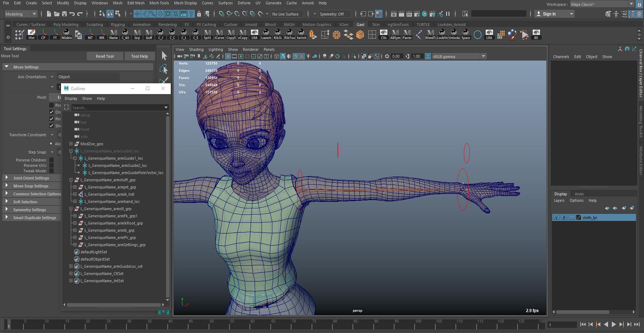Click the IPR render icon

click(x=409, y=14)
